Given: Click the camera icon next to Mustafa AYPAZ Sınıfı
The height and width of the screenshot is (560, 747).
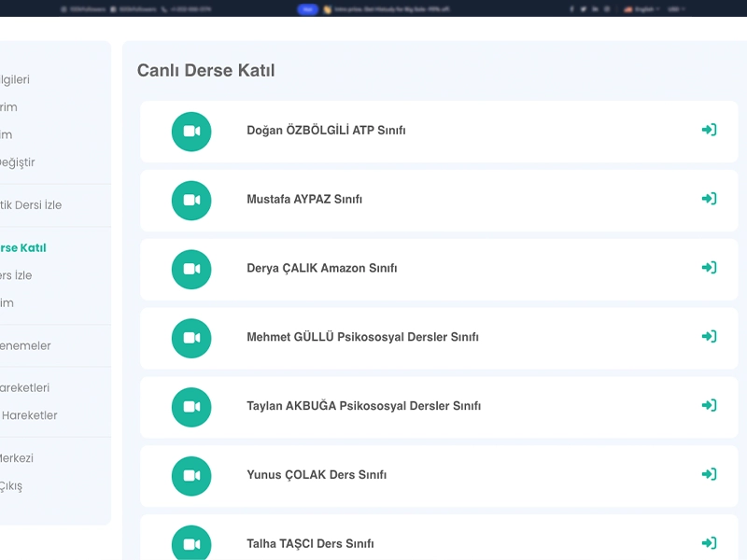Looking at the screenshot, I should click(191, 200).
